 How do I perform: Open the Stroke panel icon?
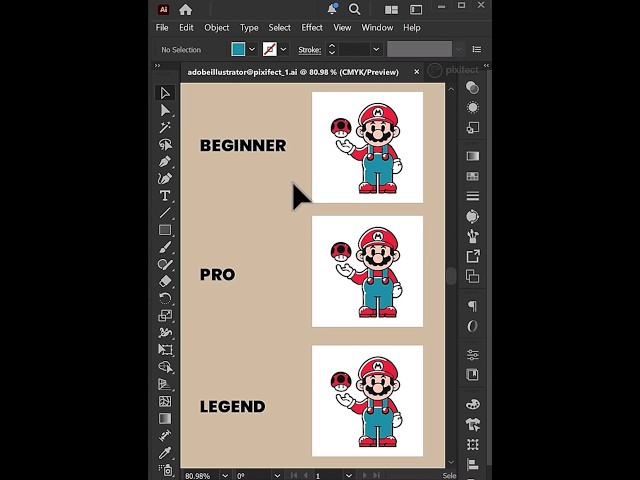coord(472,196)
